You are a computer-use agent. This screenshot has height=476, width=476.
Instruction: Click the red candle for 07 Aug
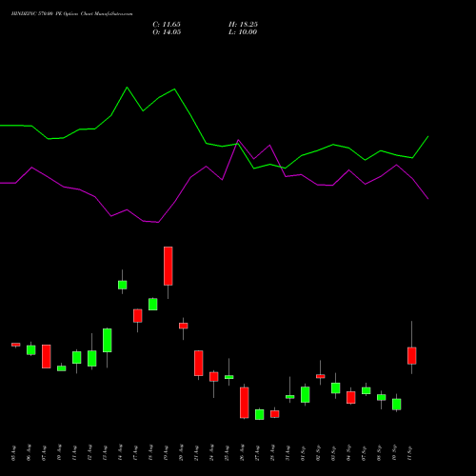(x=47, y=356)
